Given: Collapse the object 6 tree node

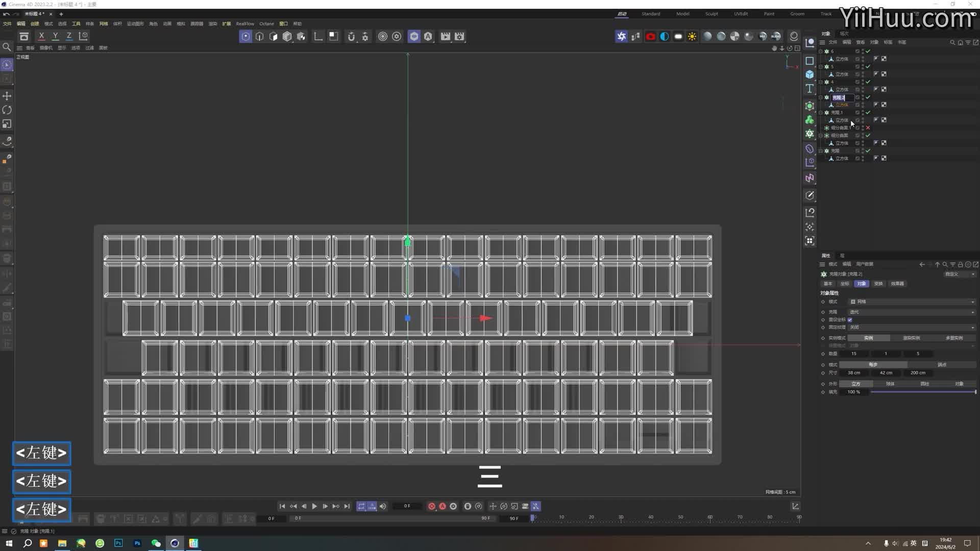Looking at the screenshot, I should tap(821, 52).
